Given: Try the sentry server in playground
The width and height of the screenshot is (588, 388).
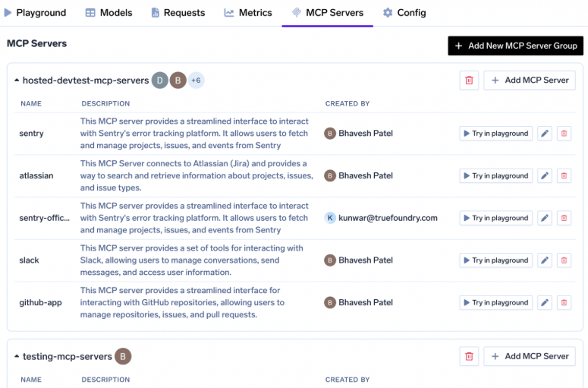Looking at the screenshot, I should [495, 133].
